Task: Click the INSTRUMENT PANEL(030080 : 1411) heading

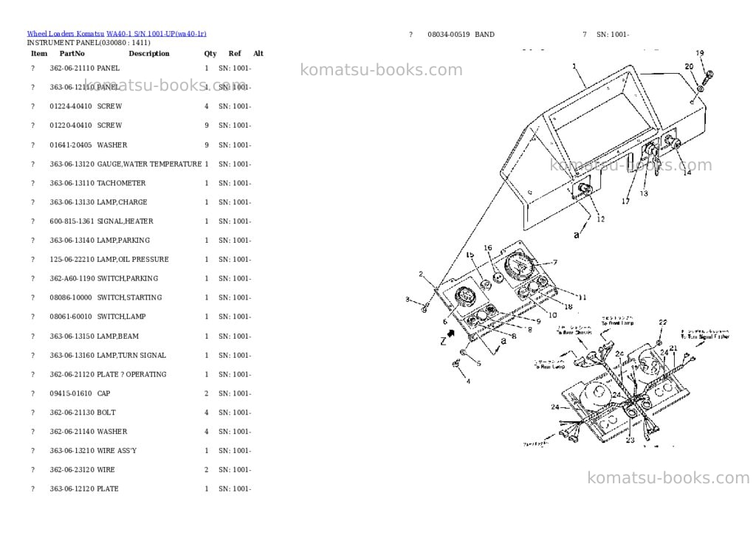Action: pyautogui.click(x=89, y=42)
